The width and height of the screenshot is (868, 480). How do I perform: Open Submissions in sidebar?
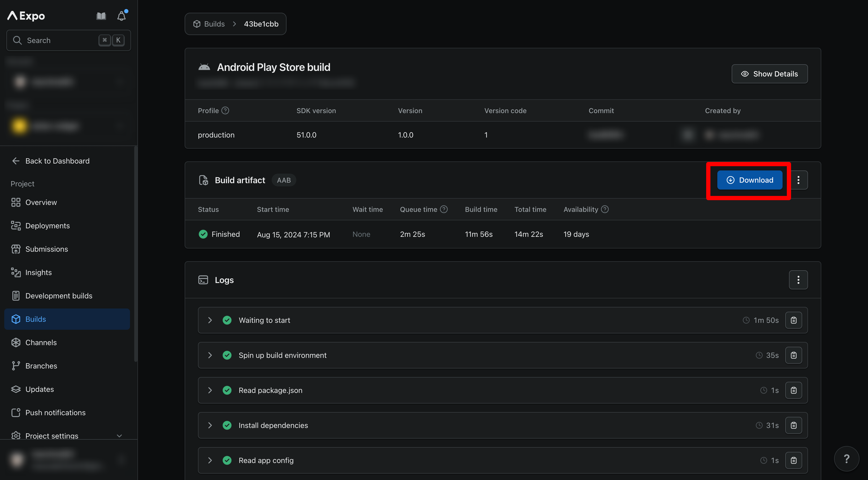coord(67,249)
